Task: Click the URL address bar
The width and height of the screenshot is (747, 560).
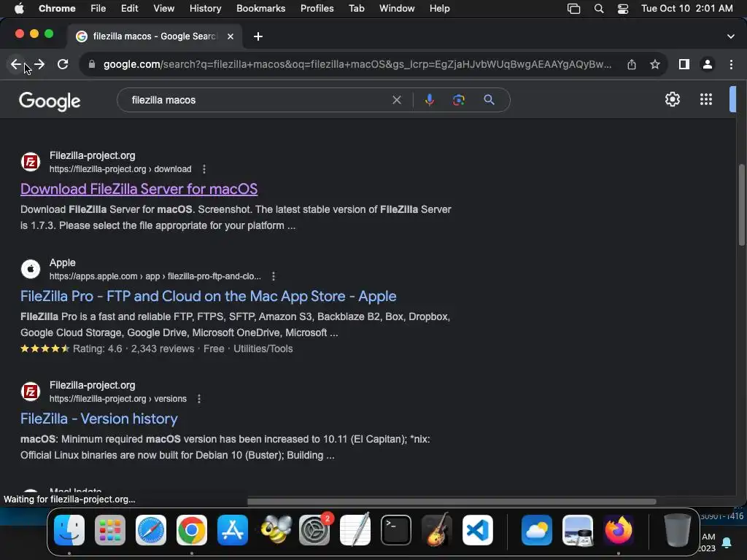Action: point(357,64)
